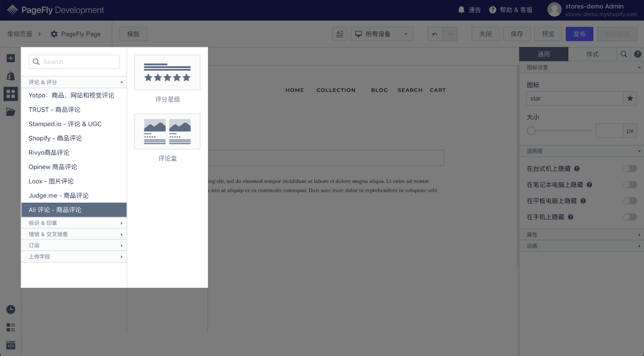Click the text formatting toolbar icon
This screenshot has width=644, height=356.
pos(340,34)
